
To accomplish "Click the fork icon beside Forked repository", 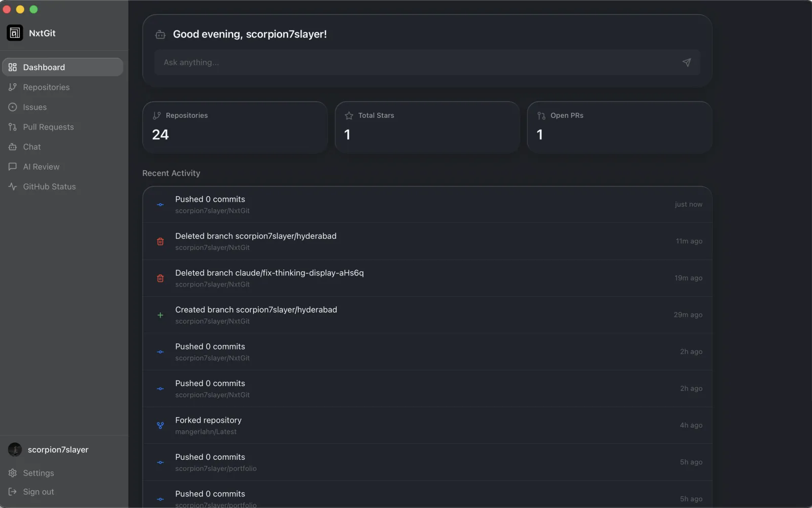I will tap(160, 426).
